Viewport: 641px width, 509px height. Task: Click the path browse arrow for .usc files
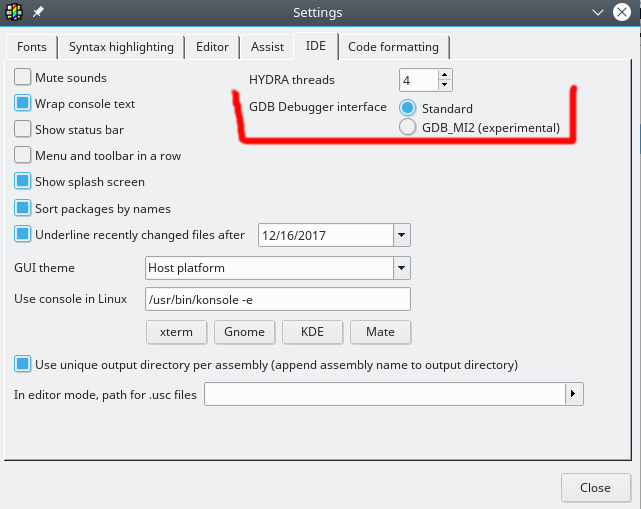coord(574,394)
